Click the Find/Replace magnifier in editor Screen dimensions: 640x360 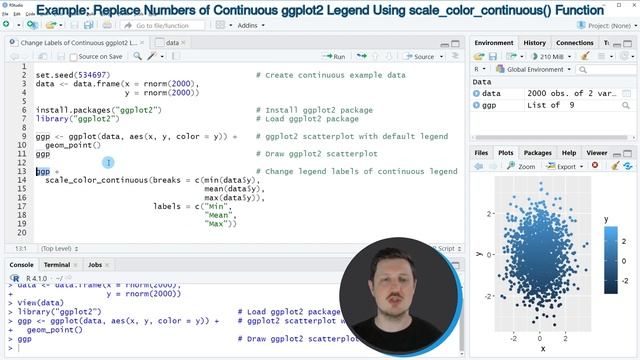coord(138,56)
